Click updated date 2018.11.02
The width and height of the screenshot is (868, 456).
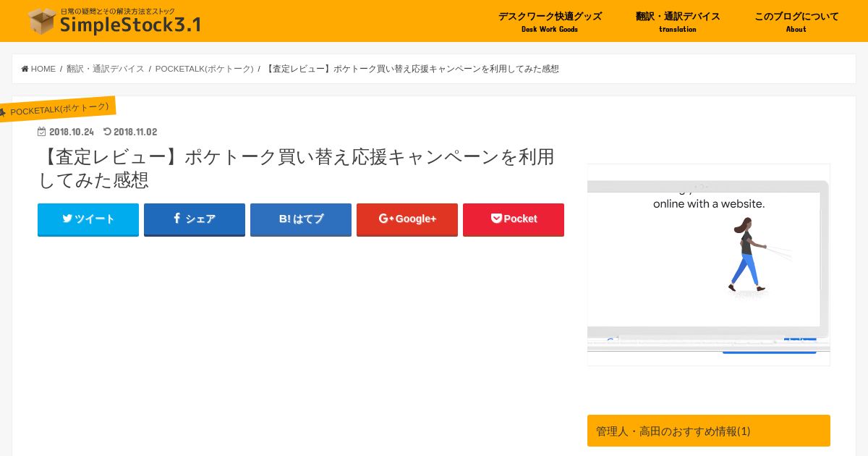point(135,132)
